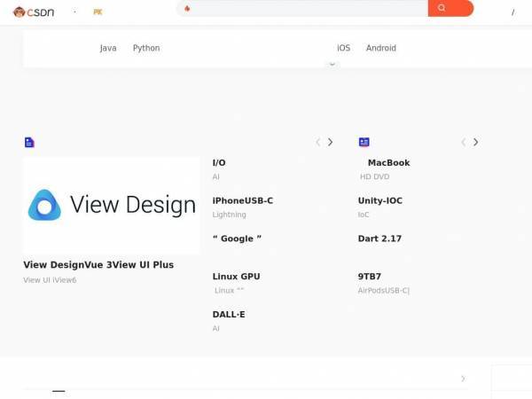Click the blue news card icon above MacBook
Viewport: 532px width, 399px height.
pyautogui.click(x=364, y=142)
